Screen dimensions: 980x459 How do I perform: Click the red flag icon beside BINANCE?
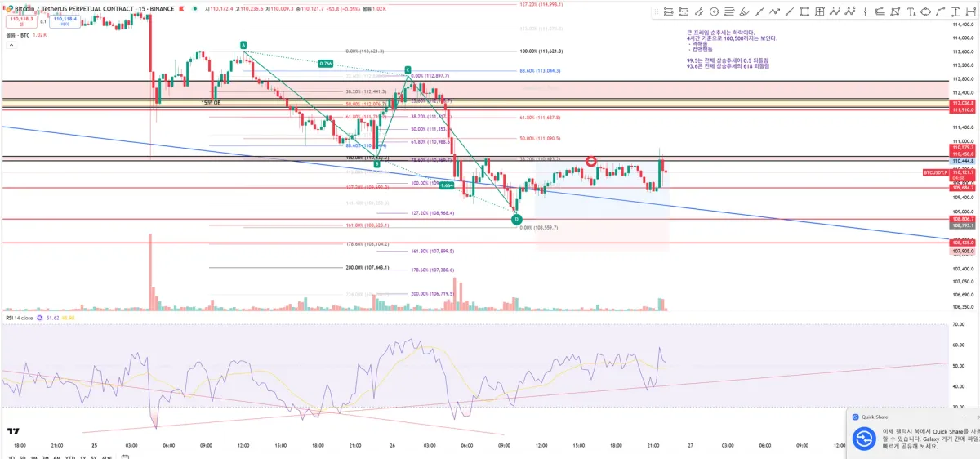click(x=181, y=9)
